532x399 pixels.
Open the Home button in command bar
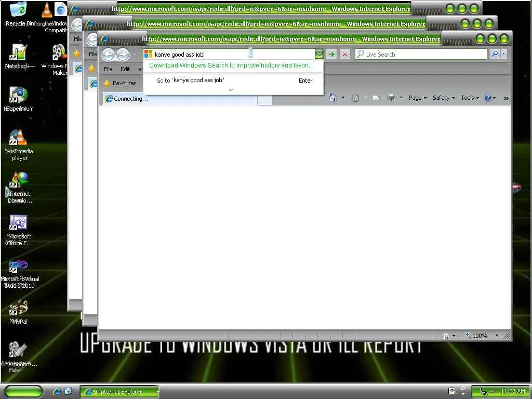click(x=333, y=98)
